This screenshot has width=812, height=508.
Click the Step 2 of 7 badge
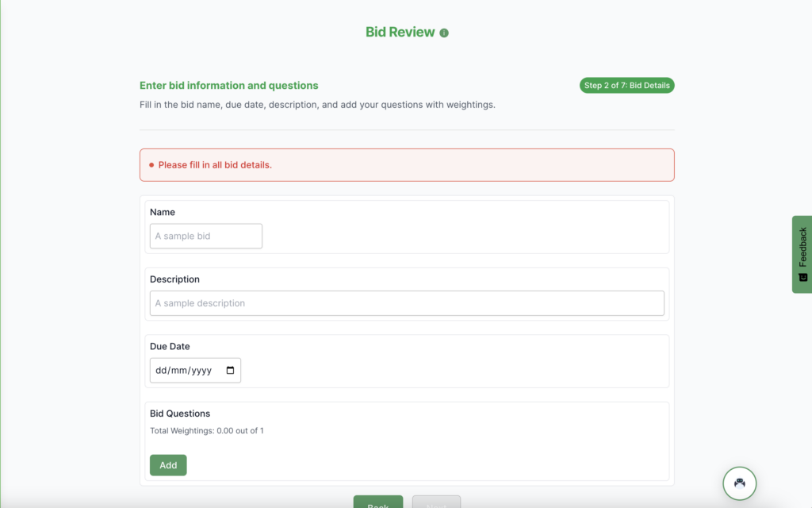(626, 86)
